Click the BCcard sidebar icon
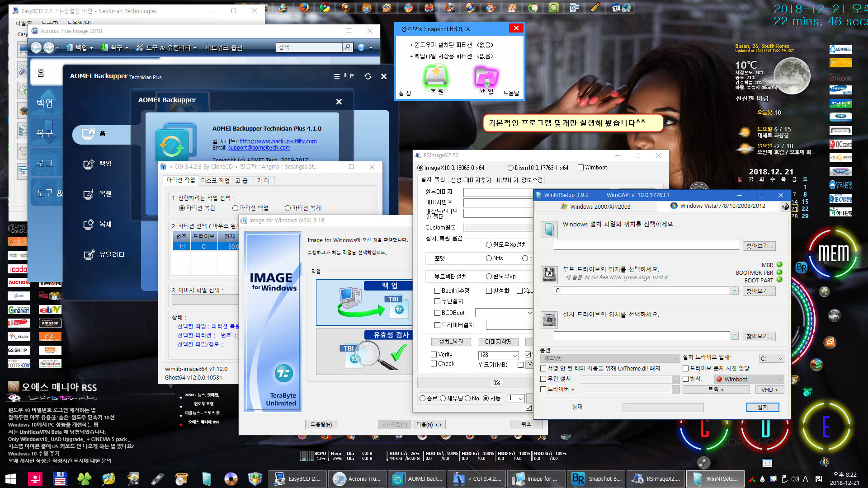Viewport: 868px width, 488px height. pos(841,144)
